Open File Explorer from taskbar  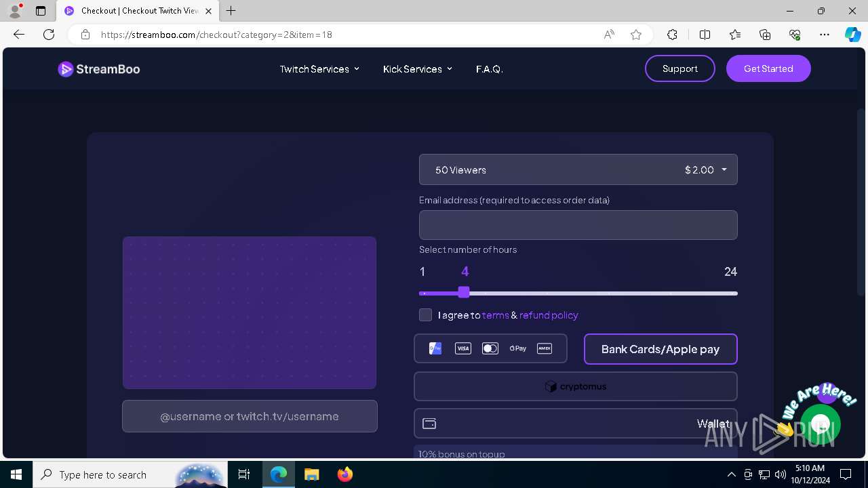pyautogui.click(x=311, y=474)
